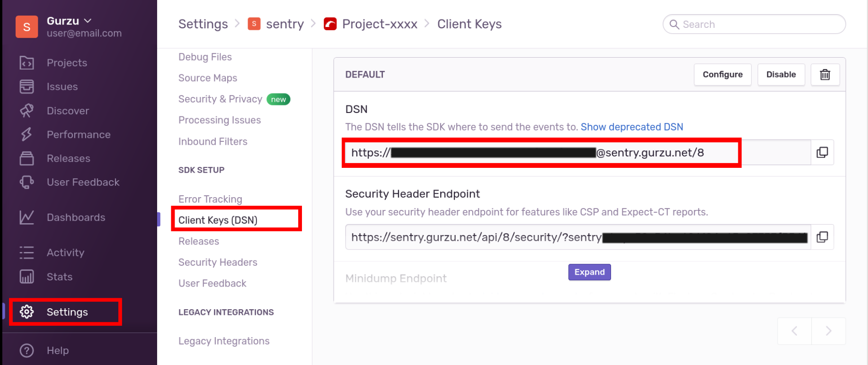Image resolution: width=868 pixels, height=365 pixels.
Task: Go to next page of client keys
Action: 828,331
